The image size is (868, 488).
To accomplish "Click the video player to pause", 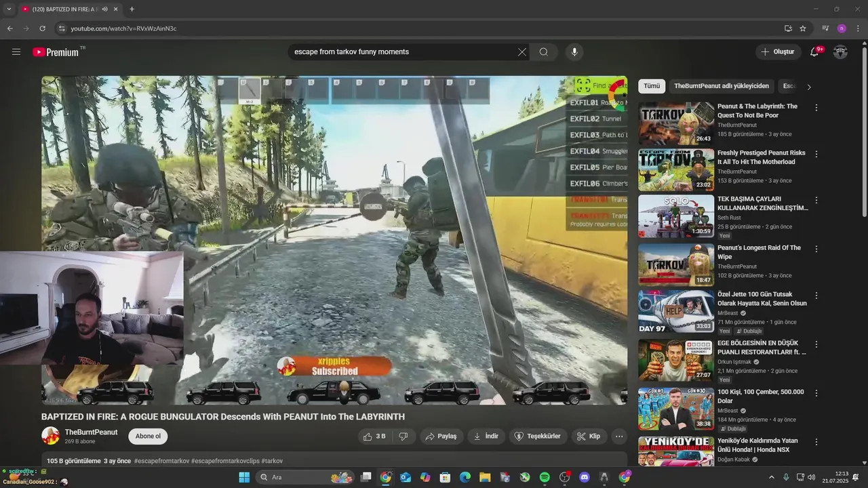I will [x=334, y=240].
